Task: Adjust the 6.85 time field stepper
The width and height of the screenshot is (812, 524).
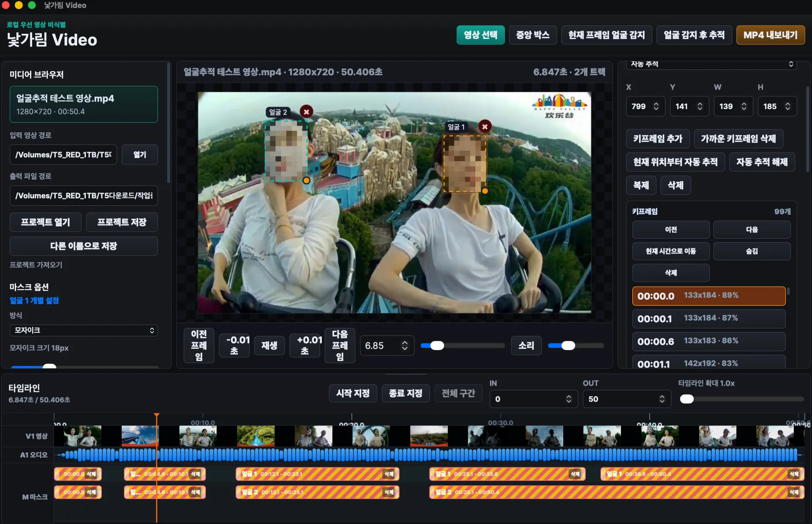Action: click(405, 346)
